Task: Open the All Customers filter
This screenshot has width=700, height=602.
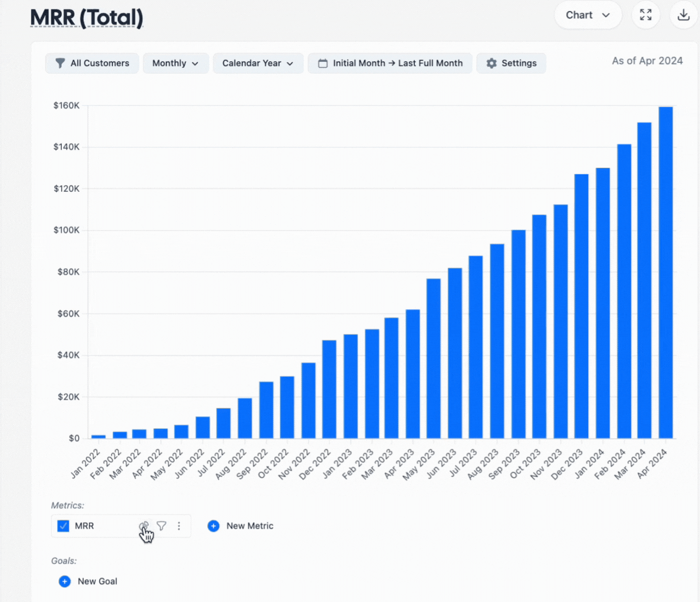Action: click(92, 63)
